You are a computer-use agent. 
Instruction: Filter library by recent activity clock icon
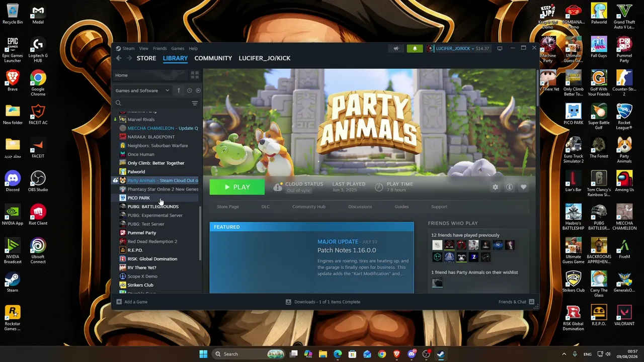pyautogui.click(x=189, y=90)
